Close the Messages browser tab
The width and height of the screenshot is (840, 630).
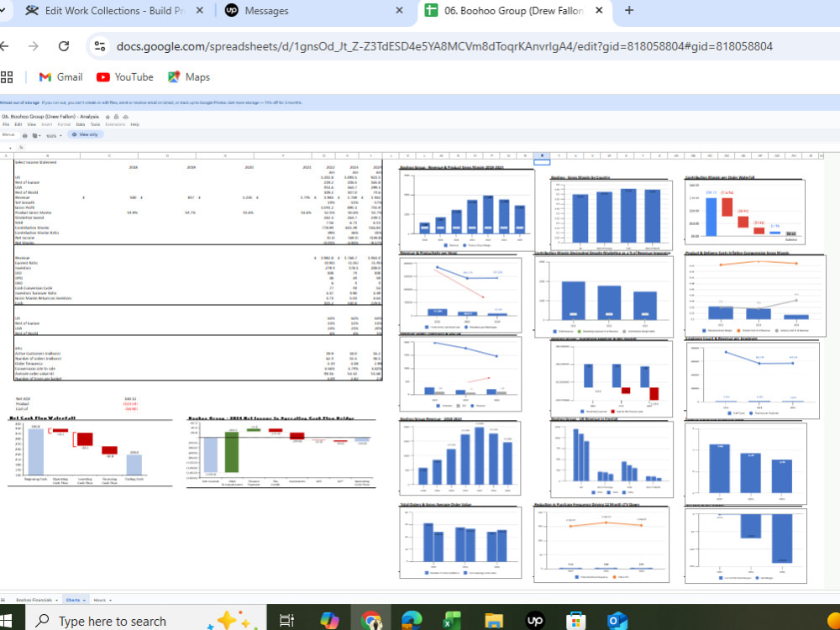[399, 11]
